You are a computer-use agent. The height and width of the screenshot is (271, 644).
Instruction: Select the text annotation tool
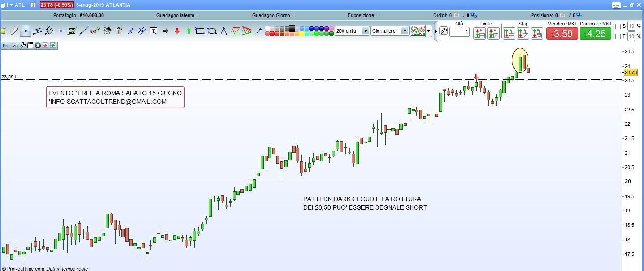pyautogui.click(x=154, y=31)
